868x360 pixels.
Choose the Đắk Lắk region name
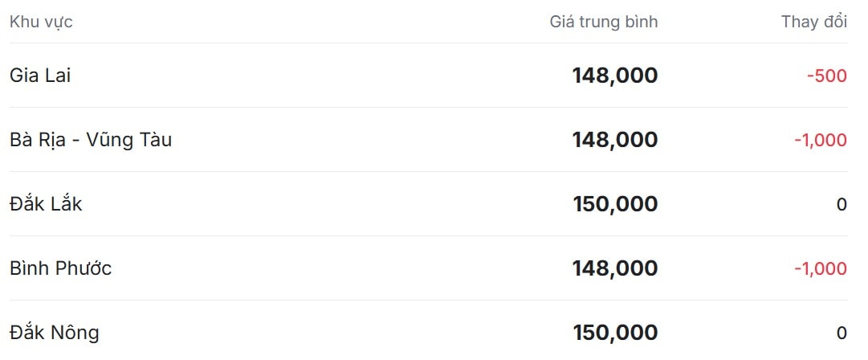tap(46, 204)
